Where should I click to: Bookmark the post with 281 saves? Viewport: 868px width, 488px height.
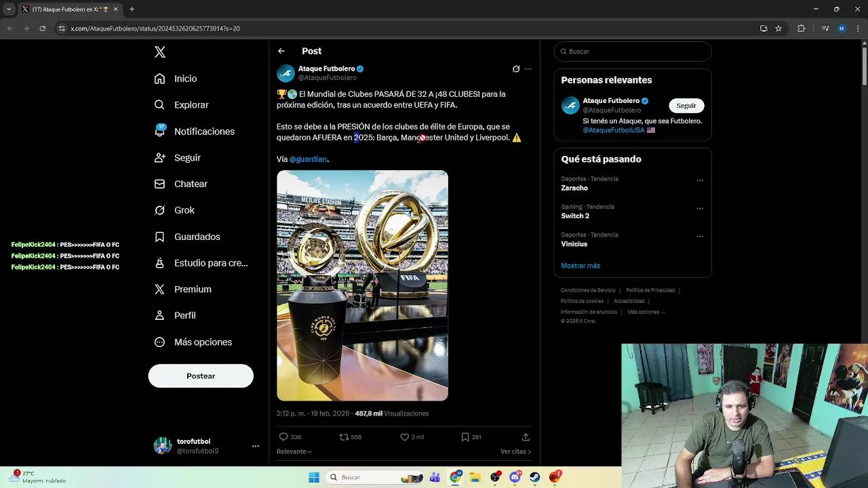(x=465, y=437)
